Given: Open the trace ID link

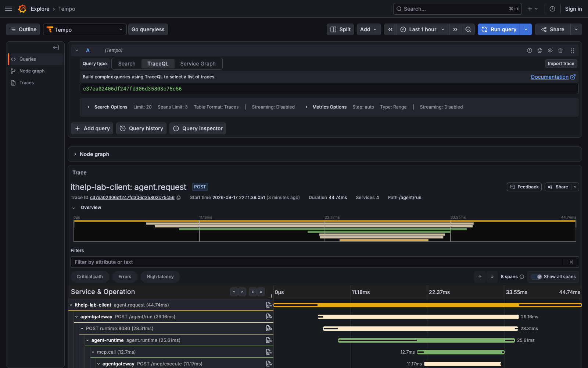Looking at the screenshot, I should (132, 198).
